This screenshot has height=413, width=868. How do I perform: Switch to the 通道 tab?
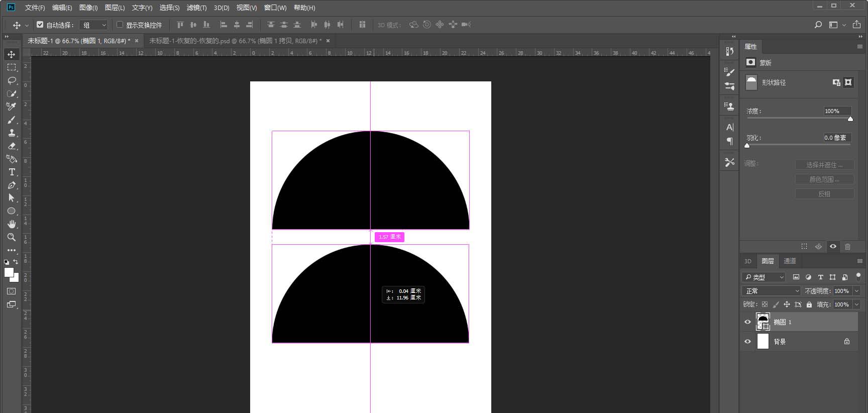point(790,261)
